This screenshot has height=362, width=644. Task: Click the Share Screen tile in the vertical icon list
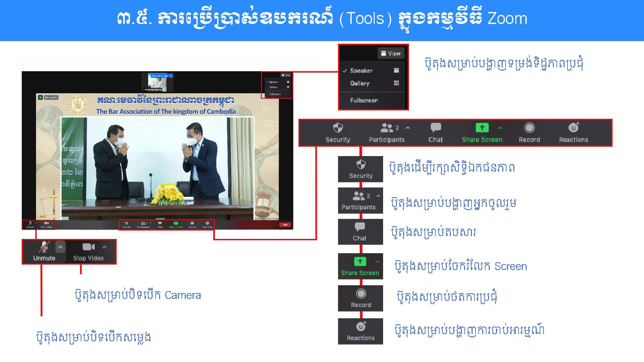coord(360,266)
